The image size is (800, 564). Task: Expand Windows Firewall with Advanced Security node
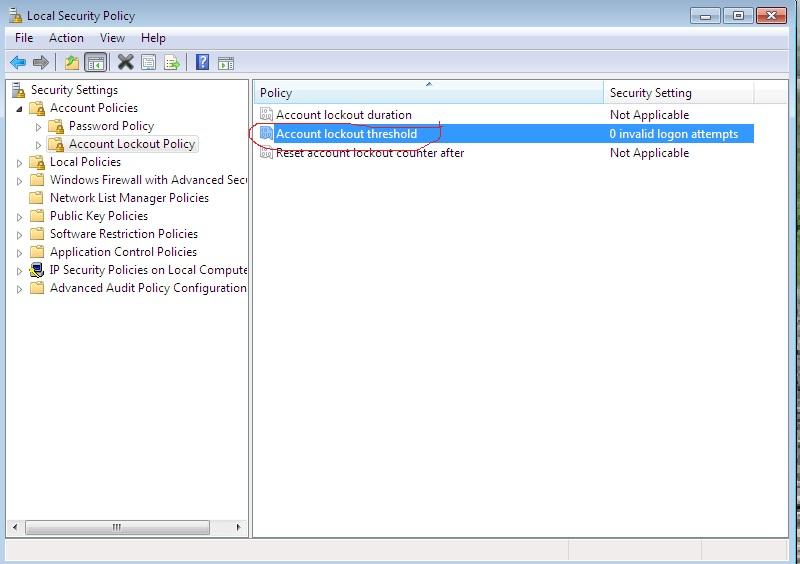tap(19, 181)
